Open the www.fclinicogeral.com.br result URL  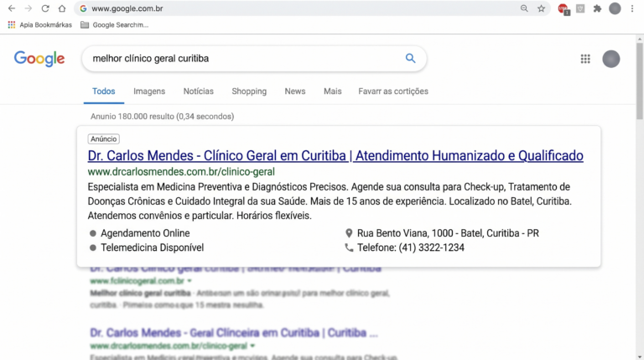(x=138, y=281)
